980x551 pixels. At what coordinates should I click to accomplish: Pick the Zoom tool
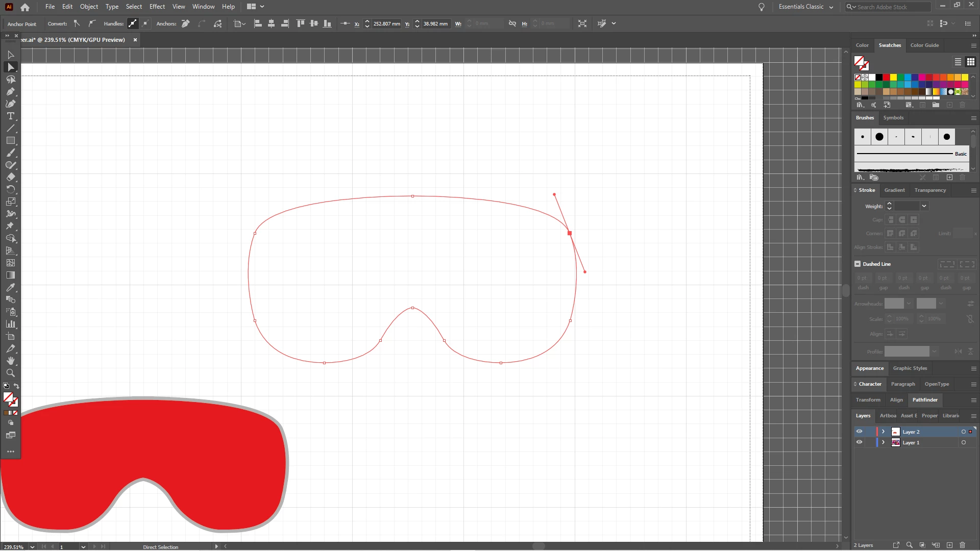coord(10,373)
